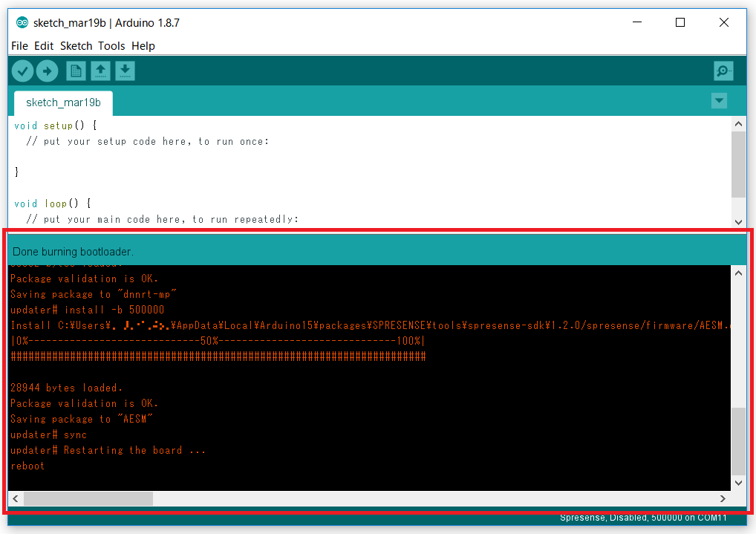Click inside the empty setup function body
Image resolution: width=756 pixels, height=534 pixels.
coord(149,157)
